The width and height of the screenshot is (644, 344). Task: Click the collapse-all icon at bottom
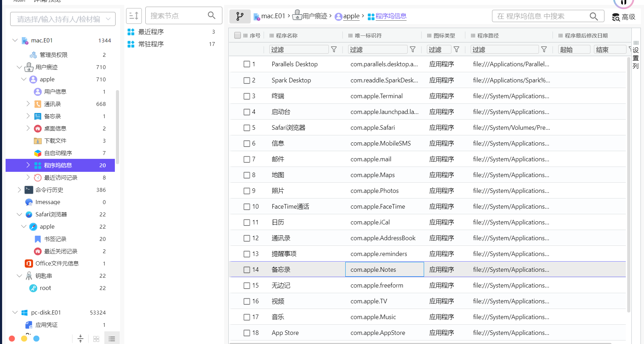pyautogui.click(x=81, y=338)
